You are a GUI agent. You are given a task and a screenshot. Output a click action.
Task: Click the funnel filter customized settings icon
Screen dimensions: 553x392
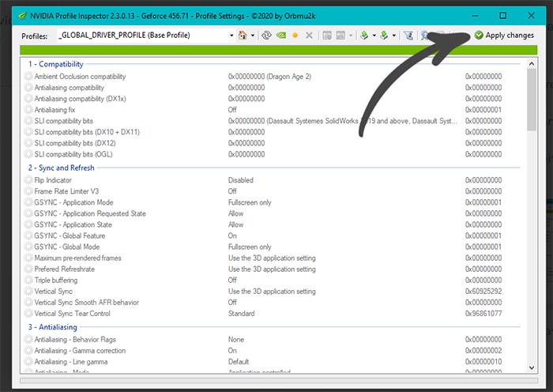[x=408, y=36]
